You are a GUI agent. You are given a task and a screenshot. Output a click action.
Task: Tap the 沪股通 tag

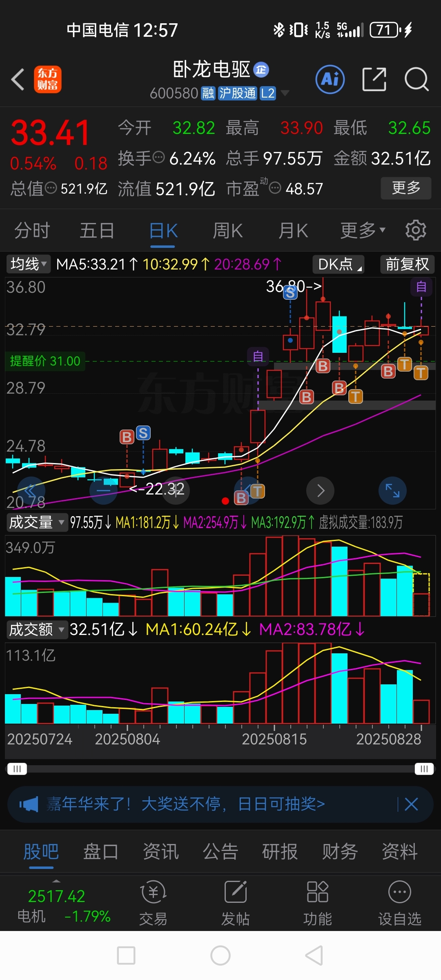coord(237,94)
